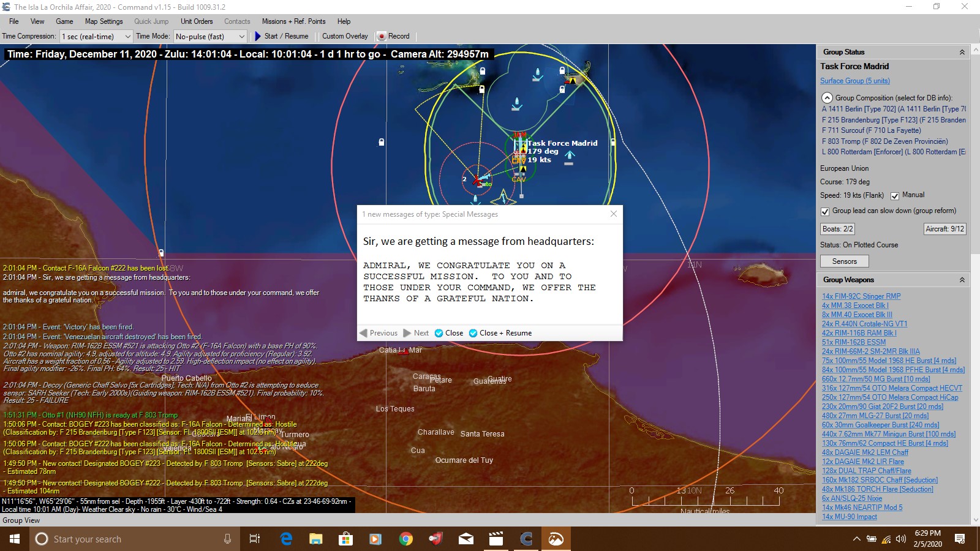The image size is (980, 551).
Task: Launch Microsoft Edge from taskbar
Action: pos(286,539)
